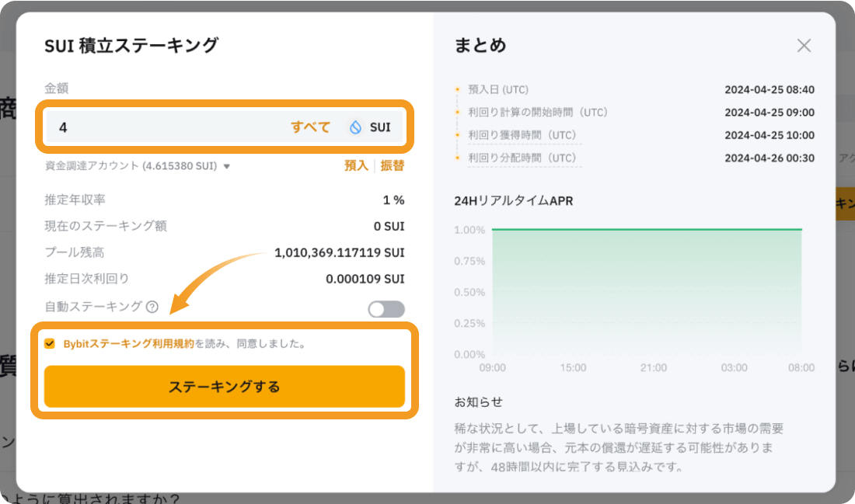Click the 現在のステーキング額 0 SUI value

pyautogui.click(x=389, y=226)
